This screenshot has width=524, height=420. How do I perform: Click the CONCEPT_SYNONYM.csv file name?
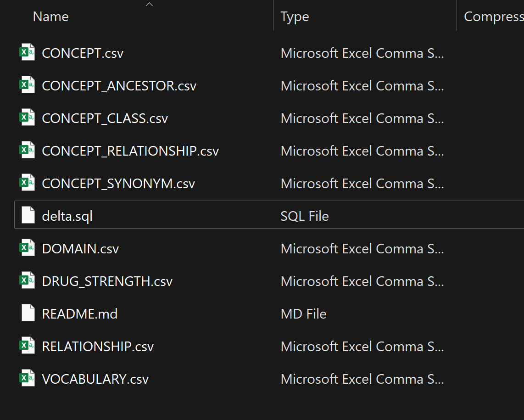coord(118,184)
